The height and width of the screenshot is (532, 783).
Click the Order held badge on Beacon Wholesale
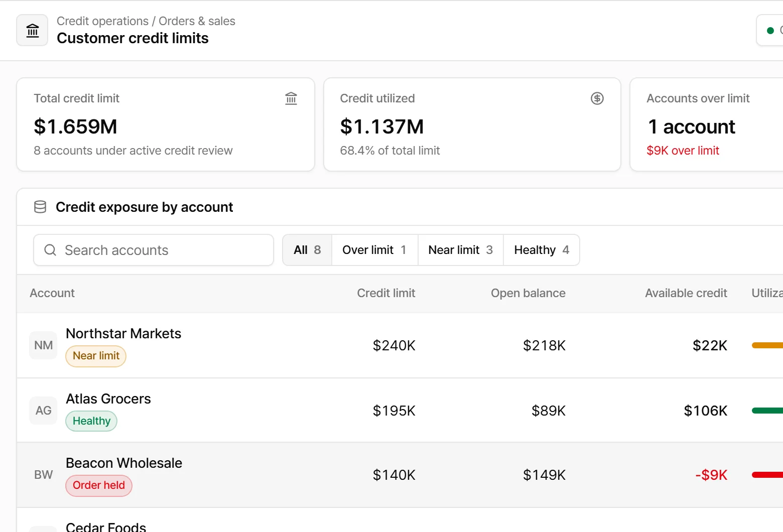point(99,485)
